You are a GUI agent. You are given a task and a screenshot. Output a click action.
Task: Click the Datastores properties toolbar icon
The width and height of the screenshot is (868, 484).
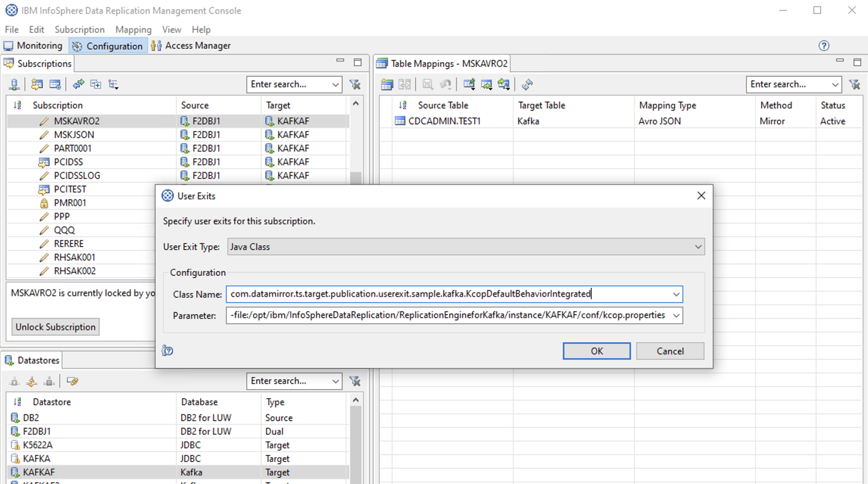(x=72, y=381)
